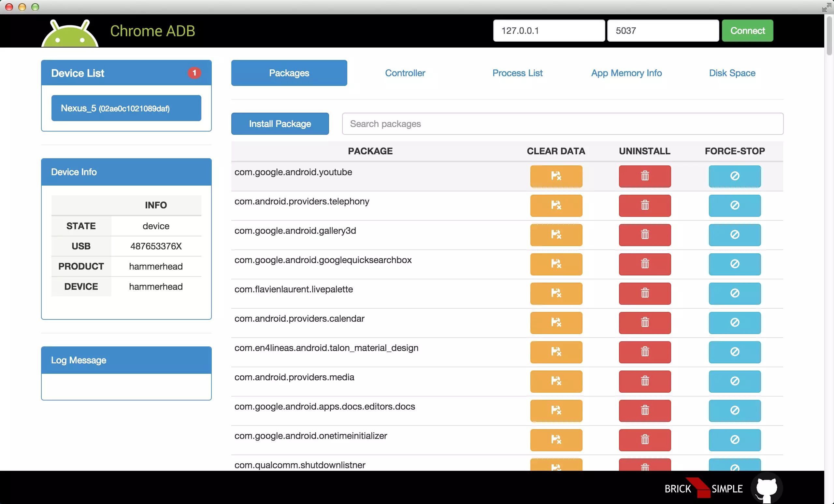Force-stop com.android.providers.media
The width and height of the screenshot is (834, 504).
click(735, 381)
